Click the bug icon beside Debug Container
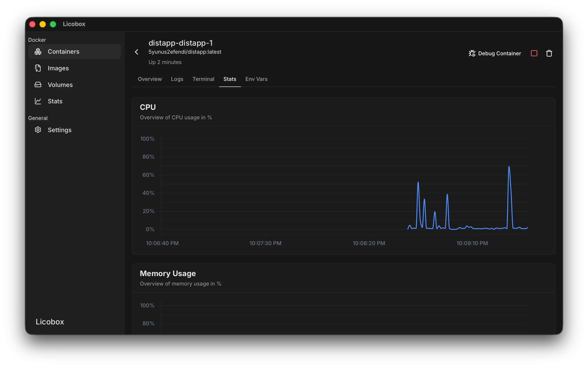The height and width of the screenshot is (368, 588). pos(472,53)
